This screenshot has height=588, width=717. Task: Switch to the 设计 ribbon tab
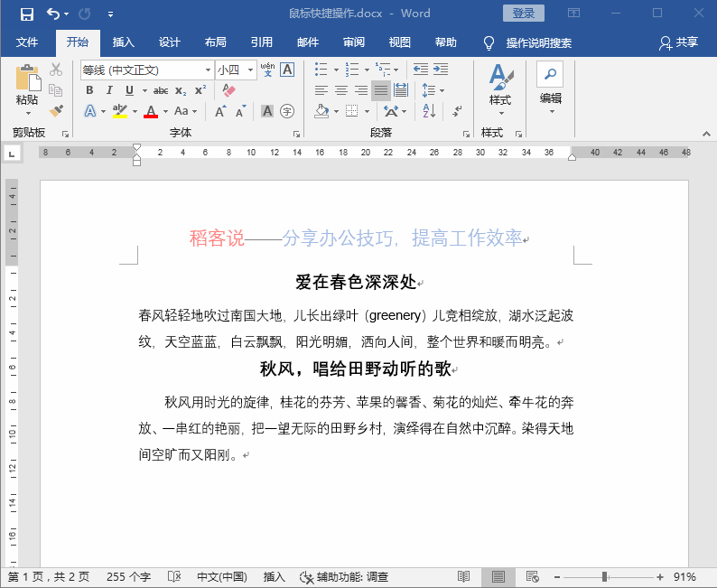(x=170, y=42)
